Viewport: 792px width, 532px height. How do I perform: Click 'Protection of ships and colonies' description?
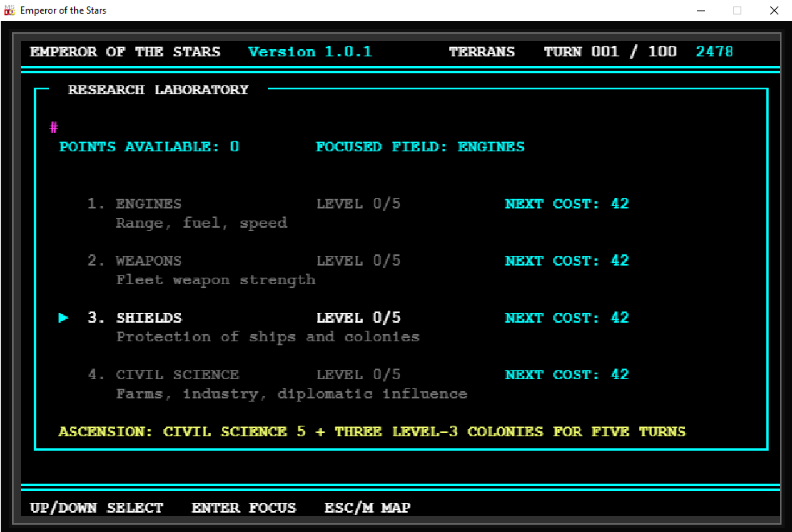(268, 337)
